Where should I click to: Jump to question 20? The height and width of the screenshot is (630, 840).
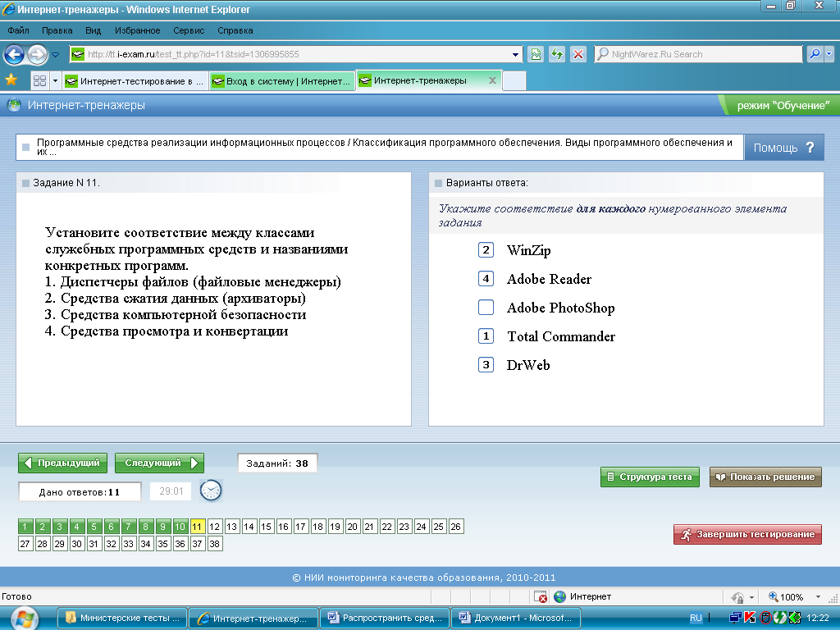pyautogui.click(x=352, y=527)
